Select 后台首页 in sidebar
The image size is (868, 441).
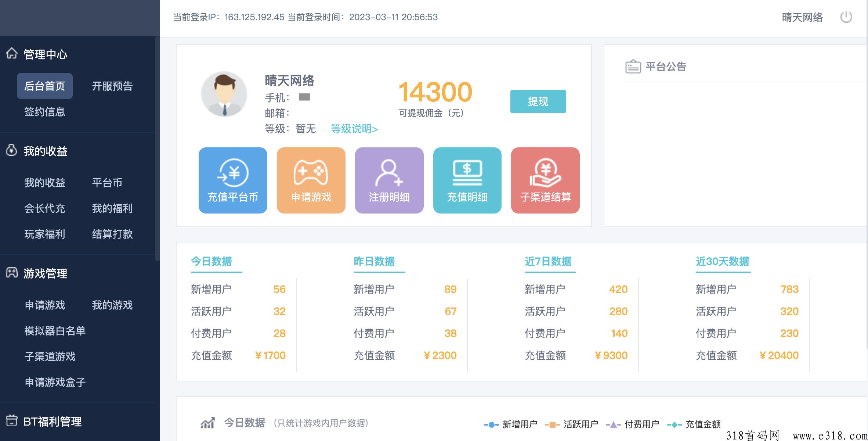[45, 86]
